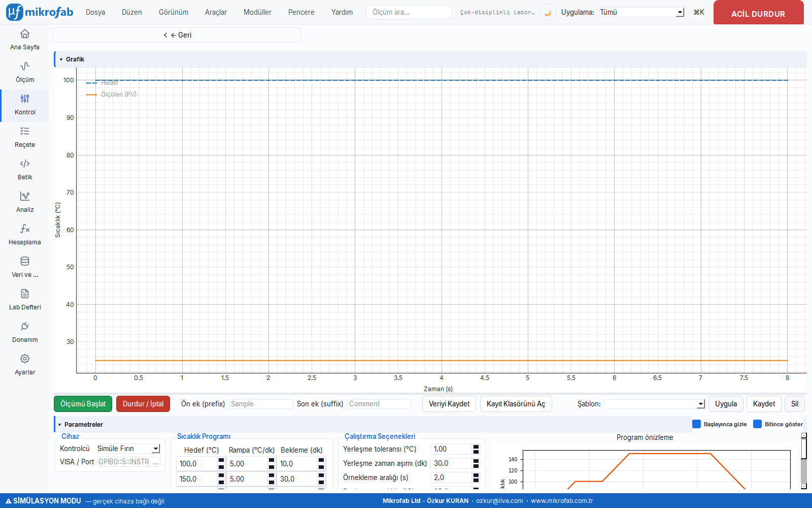Screen dimensions: 812x508
Task: Open the Reçete recipe module
Action: (24, 138)
